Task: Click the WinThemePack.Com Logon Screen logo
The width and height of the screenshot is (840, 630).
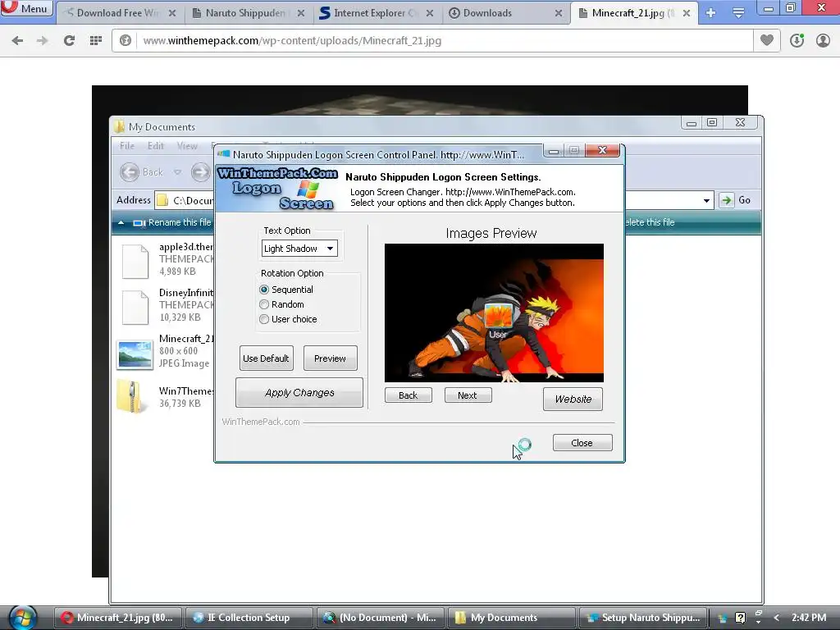Action: (277, 188)
